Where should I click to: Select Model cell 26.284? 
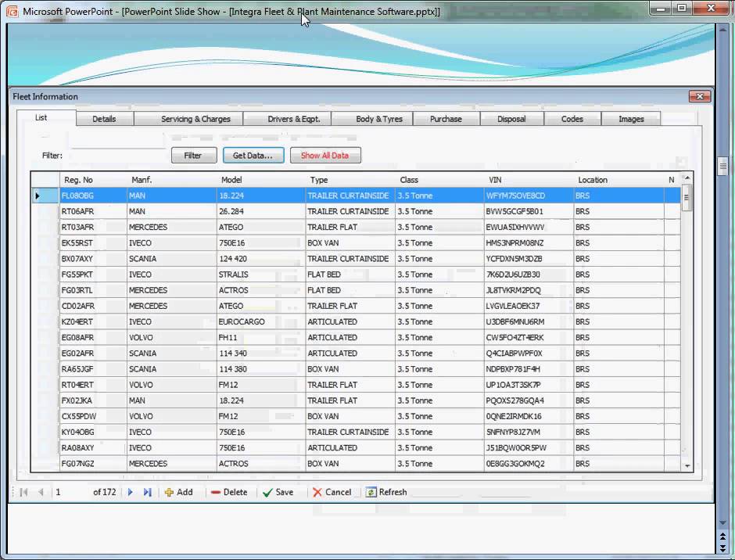[260, 211]
